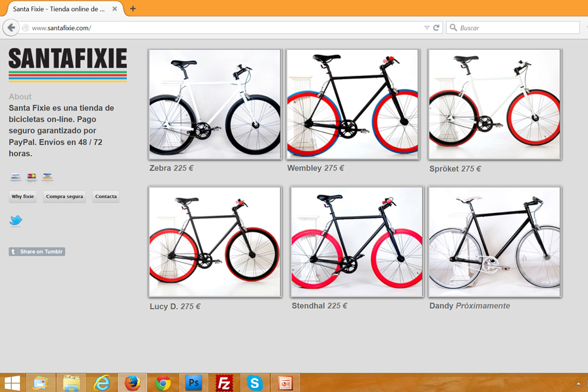Click the search magnifier icon
Image resolution: width=588 pixels, height=392 pixels.
(x=453, y=27)
